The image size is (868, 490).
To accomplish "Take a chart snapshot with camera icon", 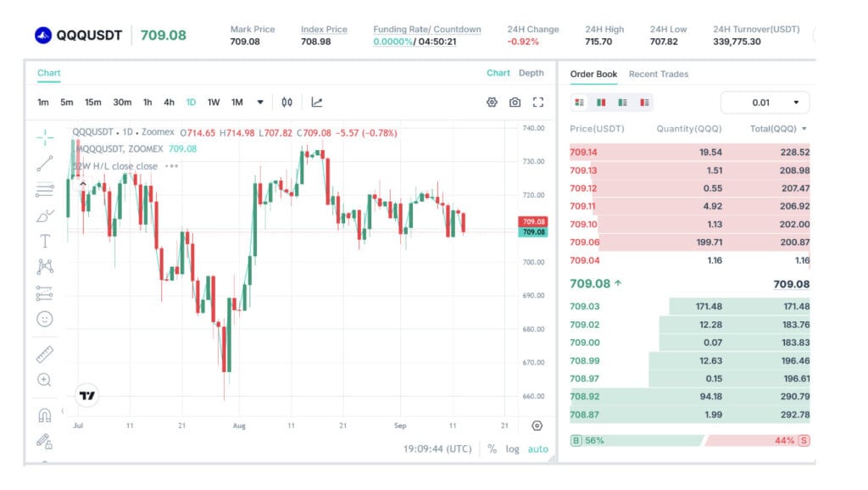I will 515,103.
